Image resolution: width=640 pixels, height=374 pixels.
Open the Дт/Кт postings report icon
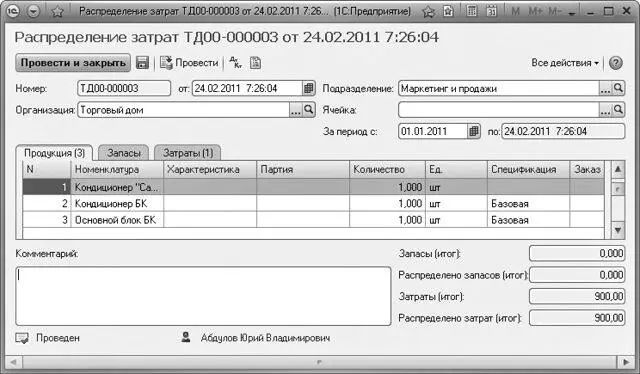click(236, 62)
